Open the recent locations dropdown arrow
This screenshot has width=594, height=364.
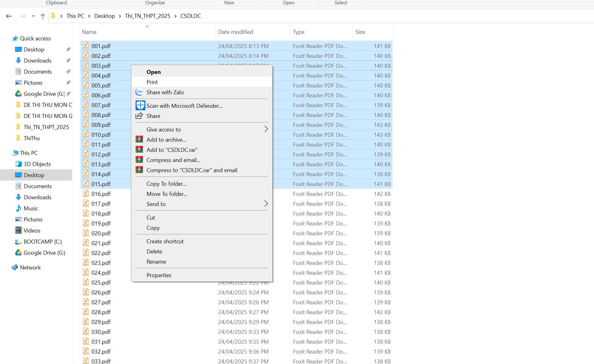(33, 16)
